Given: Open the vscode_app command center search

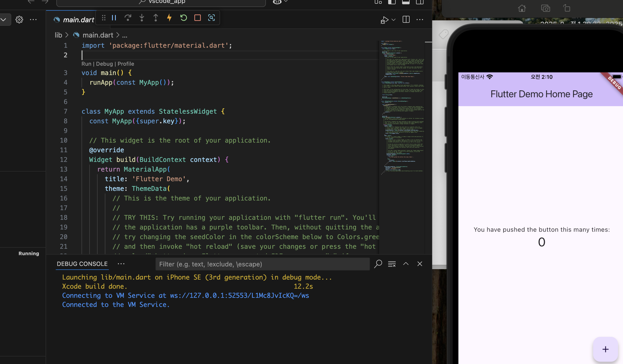Looking at the screenshot, I should pyautogui.click(x=161, y=2).
